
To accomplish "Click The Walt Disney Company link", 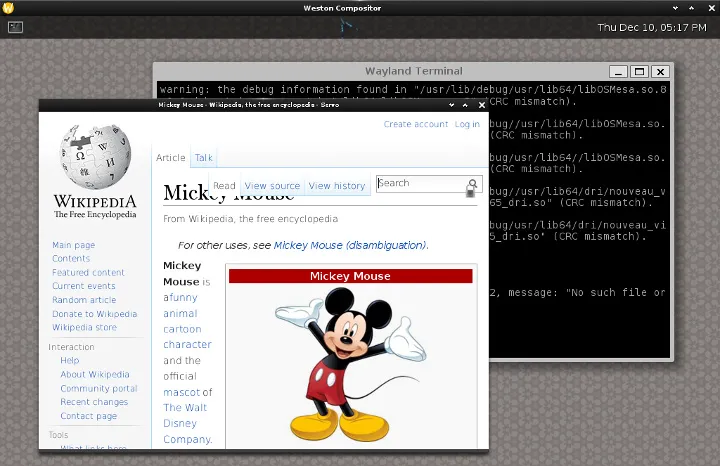I will (x=187, y=423).
